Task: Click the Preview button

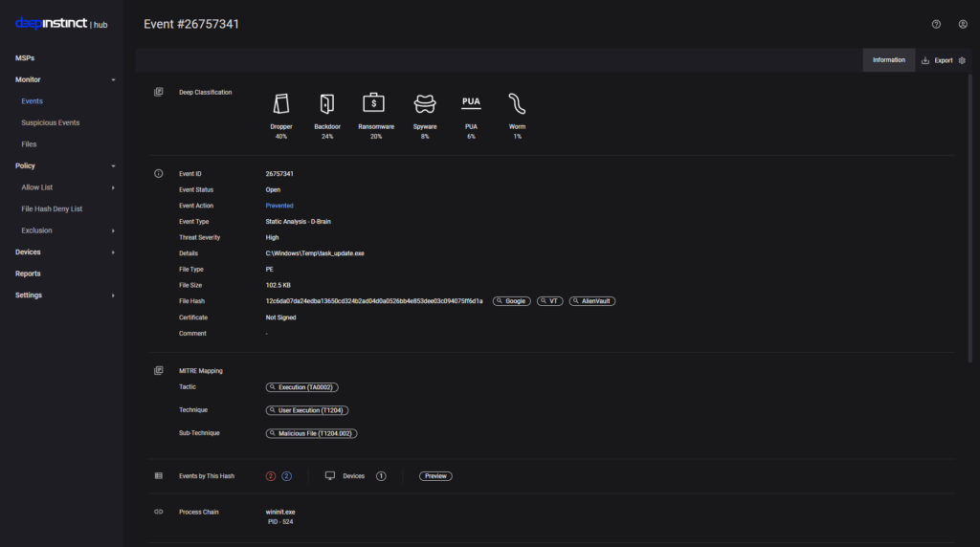Action: point(435,476)
